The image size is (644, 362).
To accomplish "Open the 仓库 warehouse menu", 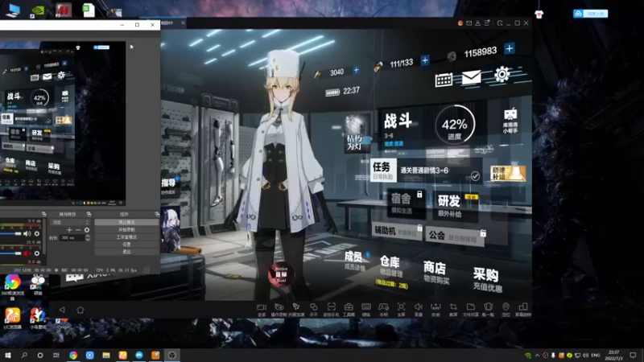I will pyautogui.click(x=390, y=266).
